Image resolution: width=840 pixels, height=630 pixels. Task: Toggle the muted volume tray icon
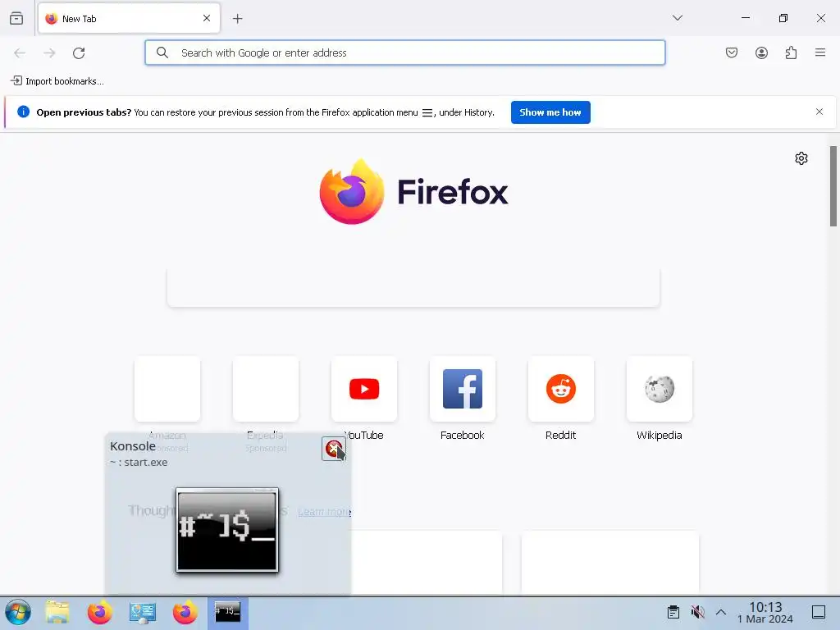(x=697, y=612)
